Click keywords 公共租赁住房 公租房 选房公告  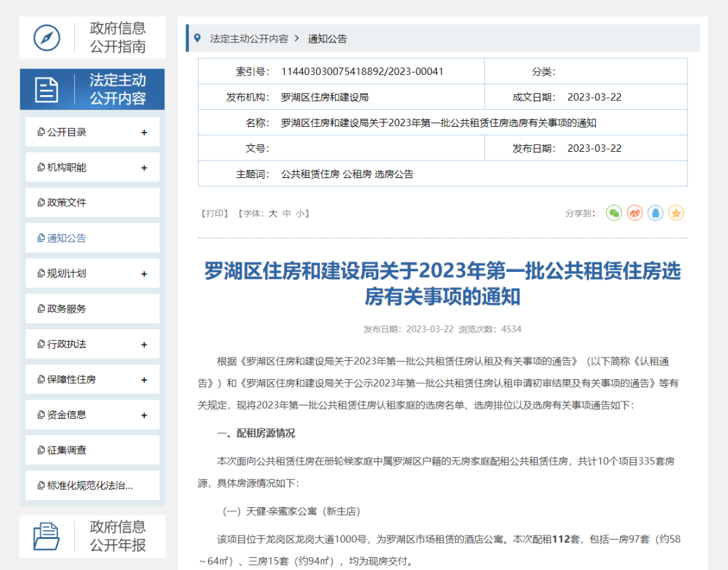pos(347,174)
